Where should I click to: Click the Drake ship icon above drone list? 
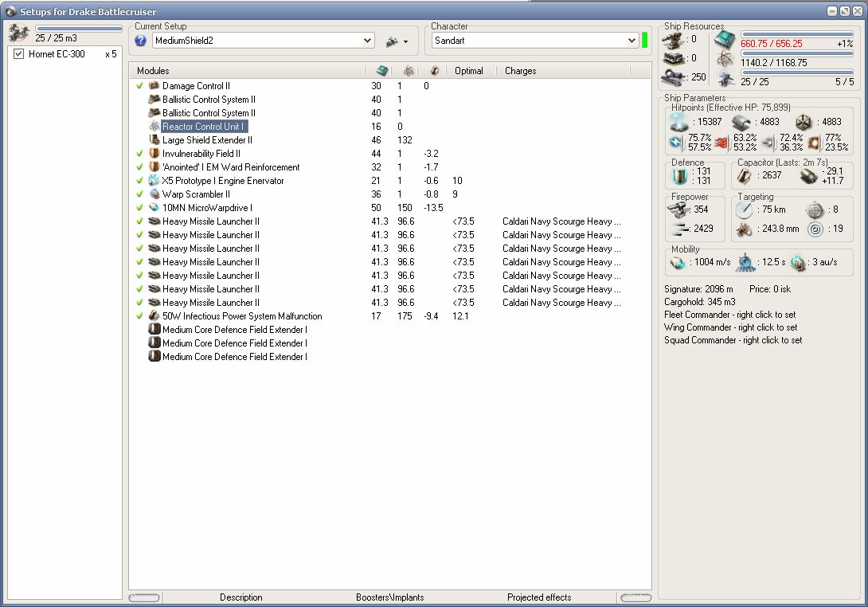18,33
